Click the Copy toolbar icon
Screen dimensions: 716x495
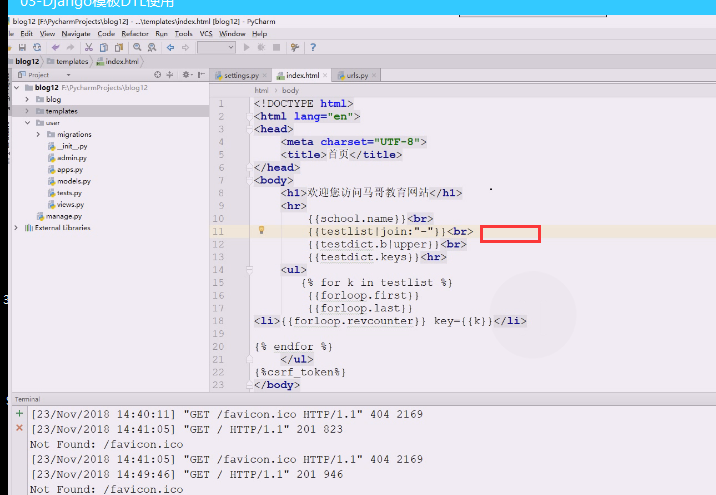(x=104, y=47)
